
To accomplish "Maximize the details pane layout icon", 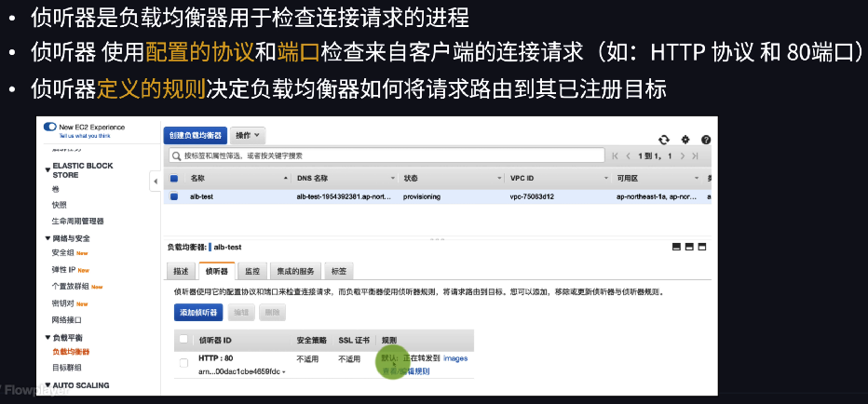I will (x=702, y=247).
